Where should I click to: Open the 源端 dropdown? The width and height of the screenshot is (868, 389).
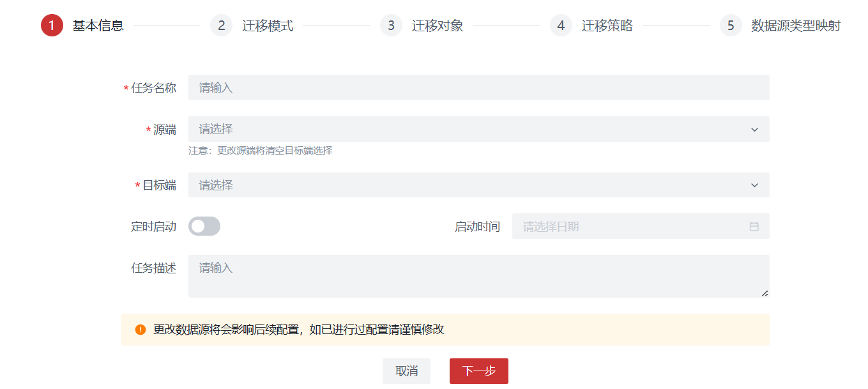click(x=478, y=129)
